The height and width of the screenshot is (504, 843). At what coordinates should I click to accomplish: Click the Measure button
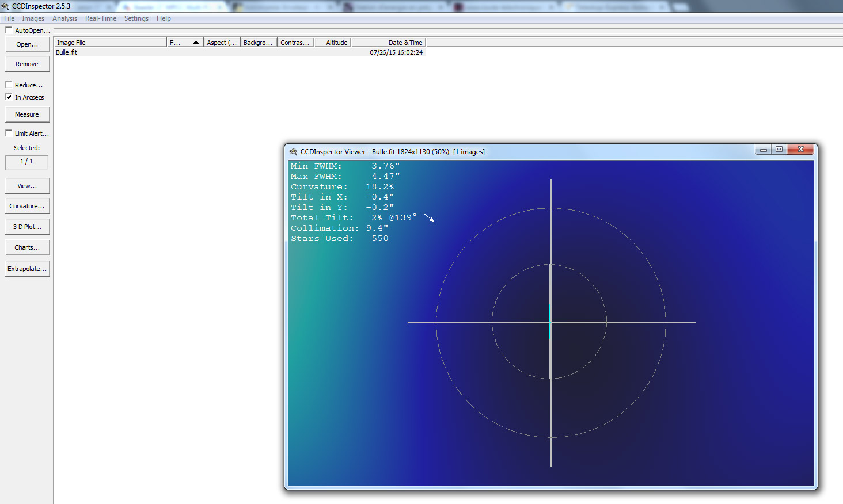point(27,114)
